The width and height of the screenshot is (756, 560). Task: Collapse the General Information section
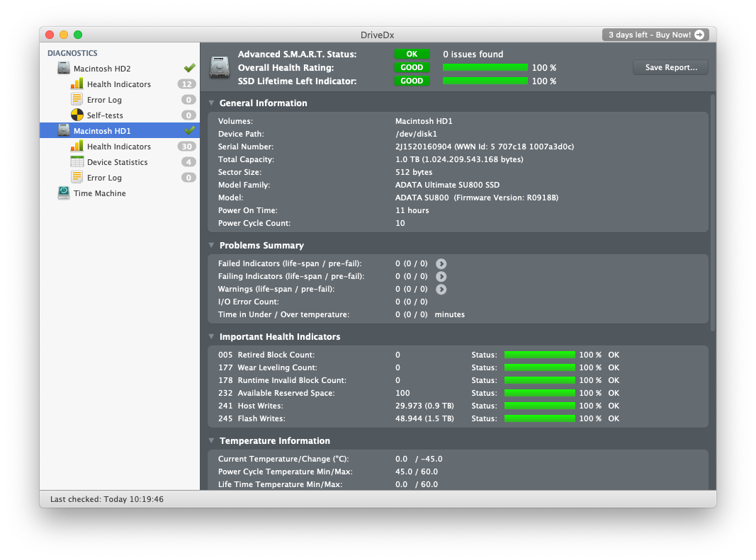[211, 103]
